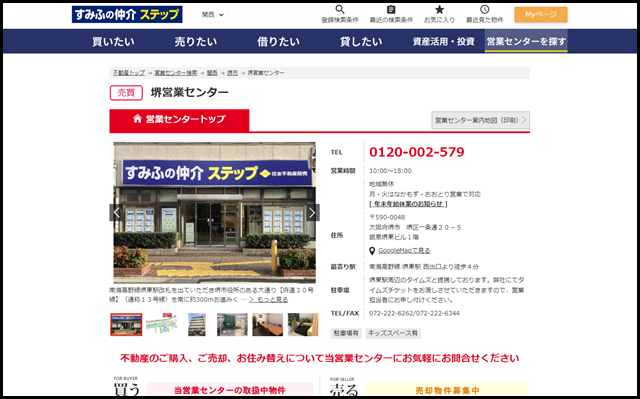
Task: Click the 駐車場有 tag
Action: [346, 333]
